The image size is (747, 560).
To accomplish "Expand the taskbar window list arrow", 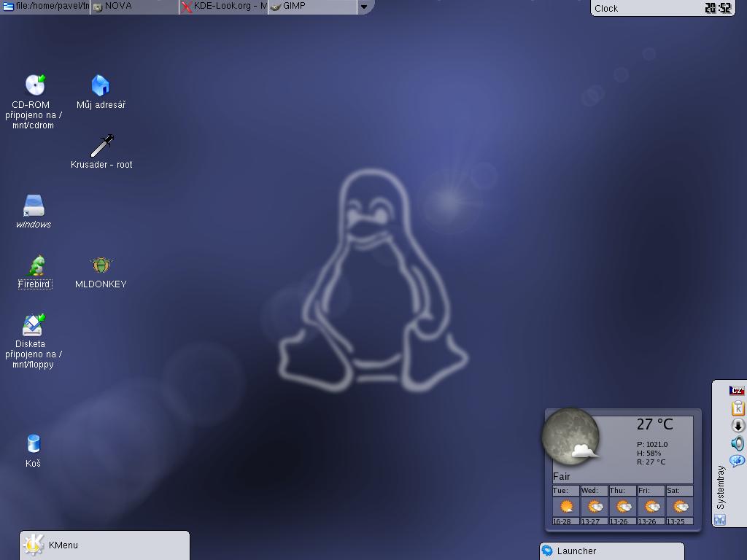I will click(x=364, y=7).
